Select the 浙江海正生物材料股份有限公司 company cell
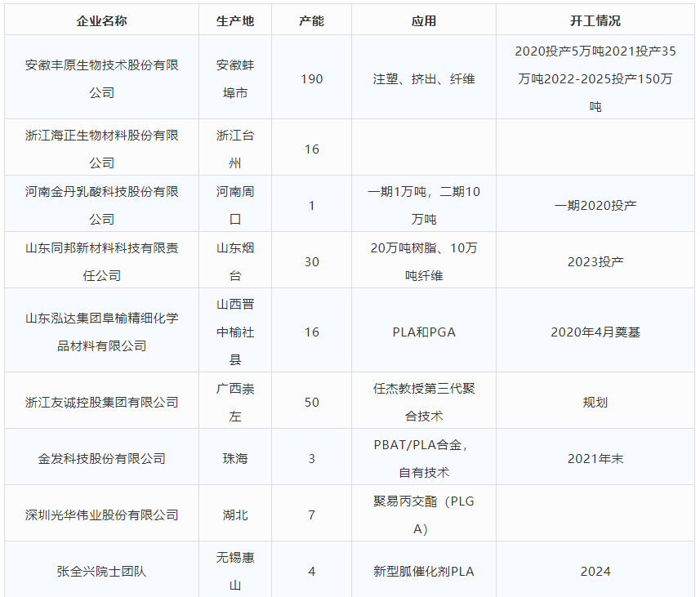 coord(102,149)
